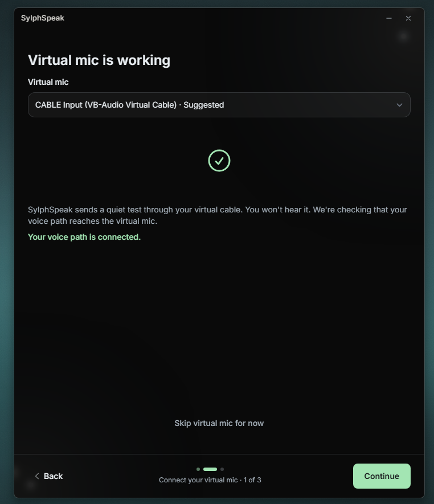This screenshot has width=434, height=504.
Task: Click the 'Virtual mic is working' heading
Action: pos(99,60)
